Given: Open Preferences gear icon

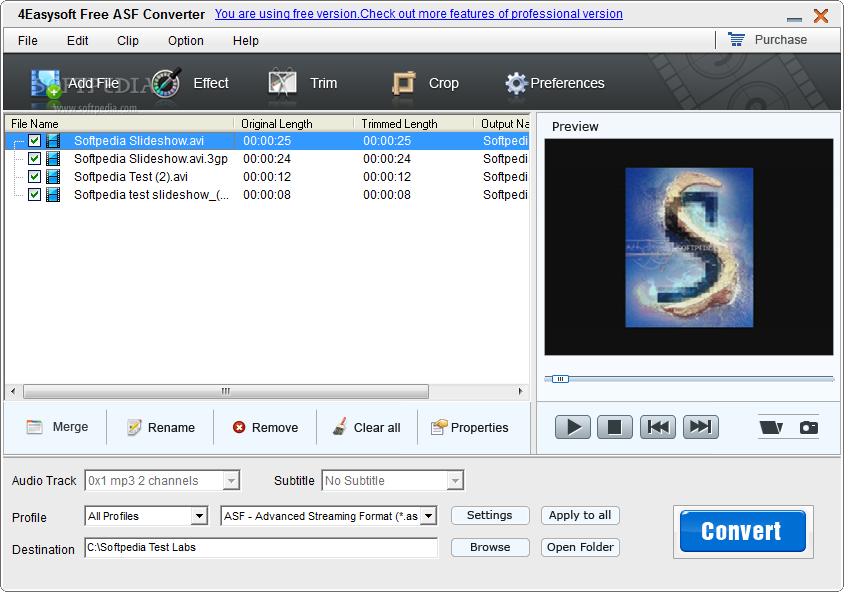Looking at the screenshot, I should (x=516, y=83).
